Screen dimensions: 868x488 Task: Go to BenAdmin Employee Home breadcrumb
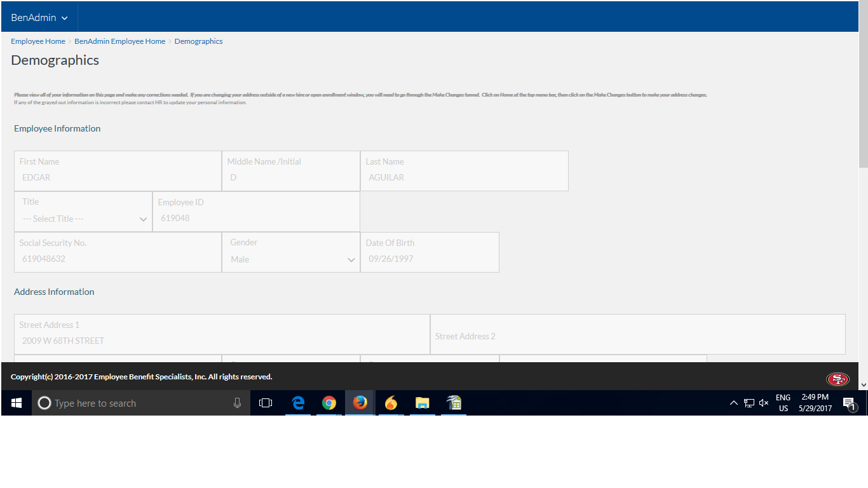click(x=119, y=41)
